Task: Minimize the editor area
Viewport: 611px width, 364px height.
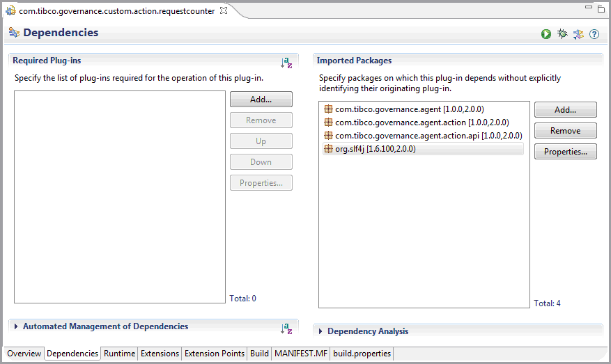Action: (589, 7)
